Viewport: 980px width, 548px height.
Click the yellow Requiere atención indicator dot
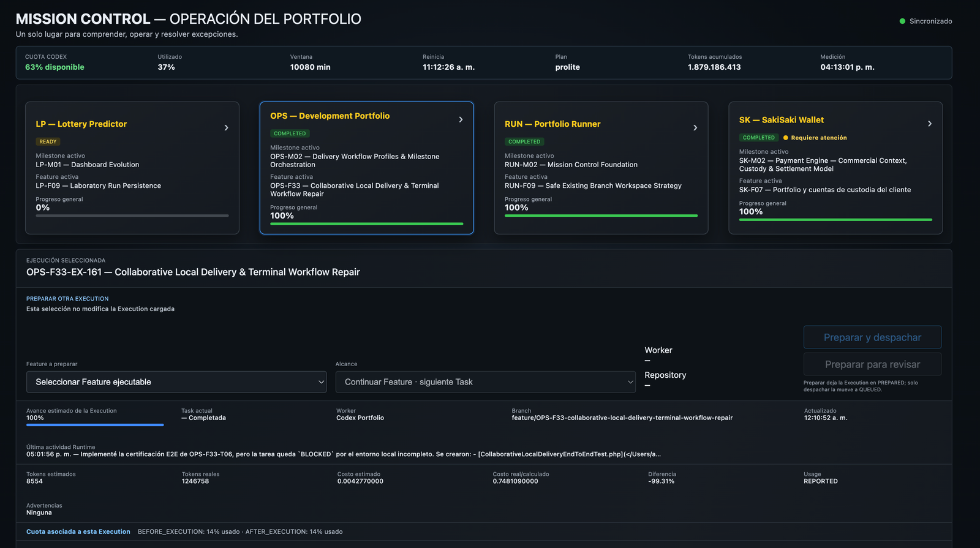(x=786, y=138)
